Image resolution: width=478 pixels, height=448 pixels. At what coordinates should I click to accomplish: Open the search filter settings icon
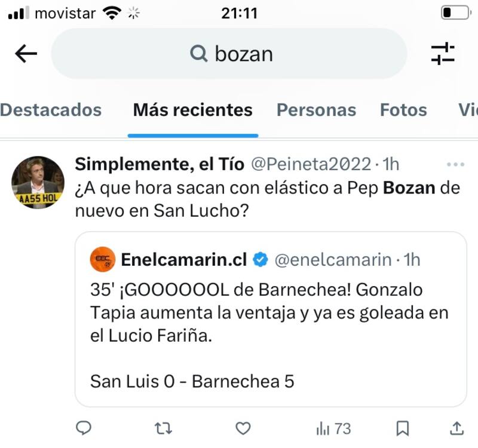coord(443,54)
